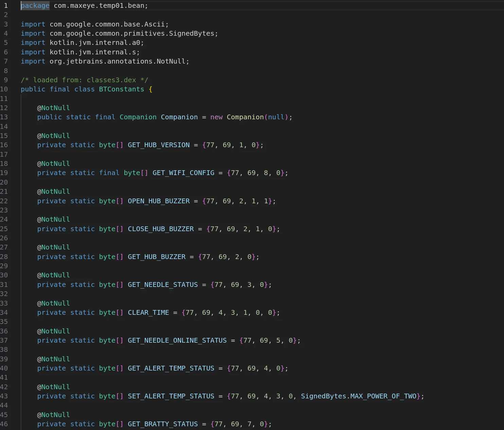Click the kotlin.jvm.internal.s import
The image size is (504, 430).
[93, 52]
